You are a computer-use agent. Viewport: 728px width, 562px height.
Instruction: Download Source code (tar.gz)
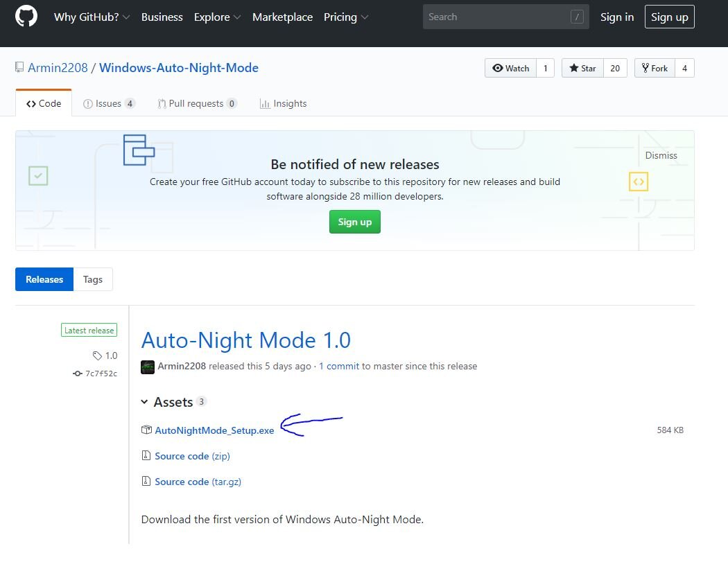pyautogui.click(x=198, y=482)
